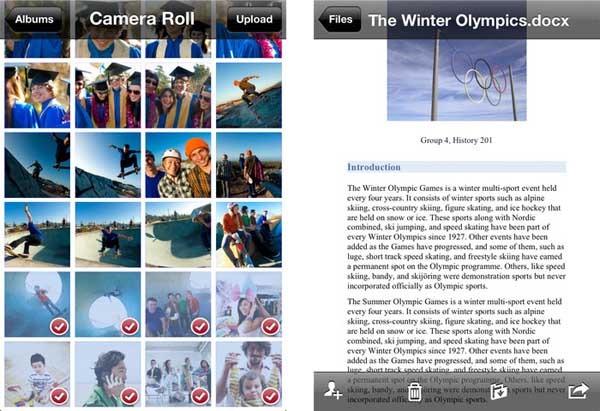Open the share arrow icon
Image resolution: width=600 pixels, height=411 pixels.
(x=578, y=391)
